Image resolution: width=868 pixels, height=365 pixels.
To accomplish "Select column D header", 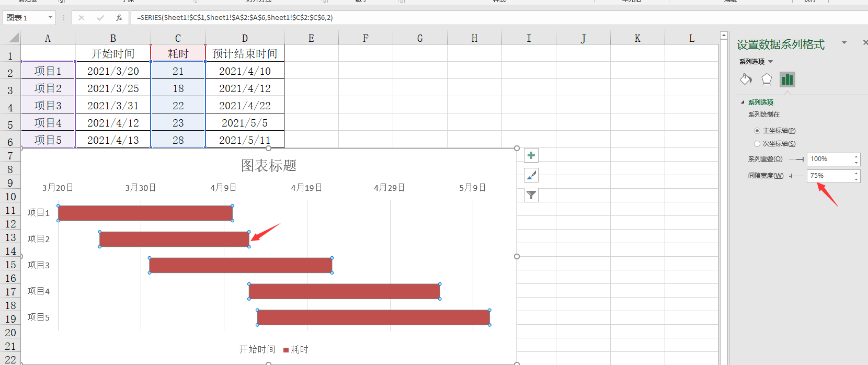I will pos(245,38).
